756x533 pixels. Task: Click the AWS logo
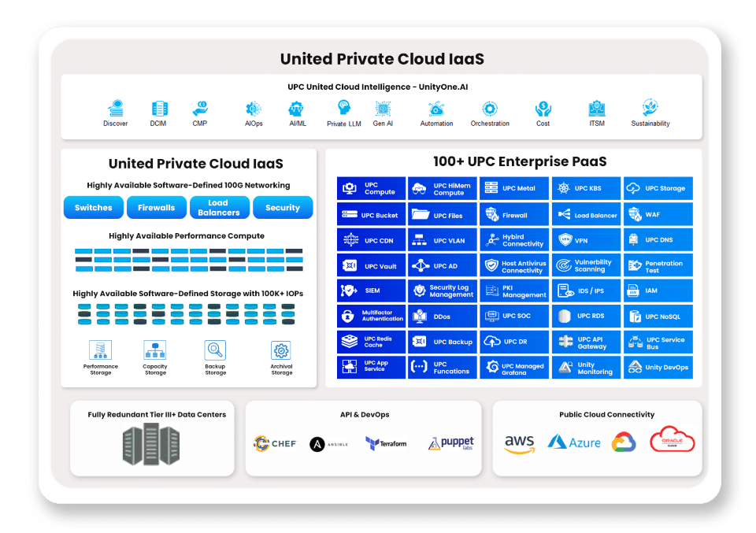click(520, 444)
